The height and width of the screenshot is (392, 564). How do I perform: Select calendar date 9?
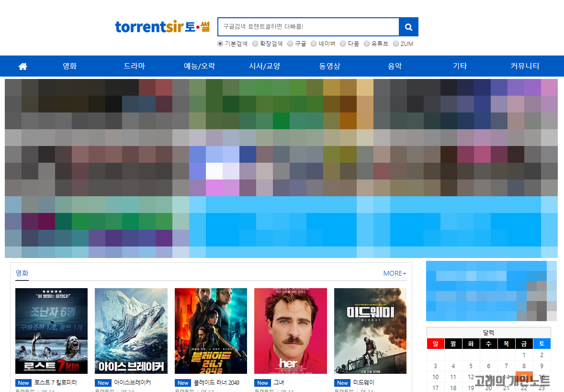pos(541,366)
